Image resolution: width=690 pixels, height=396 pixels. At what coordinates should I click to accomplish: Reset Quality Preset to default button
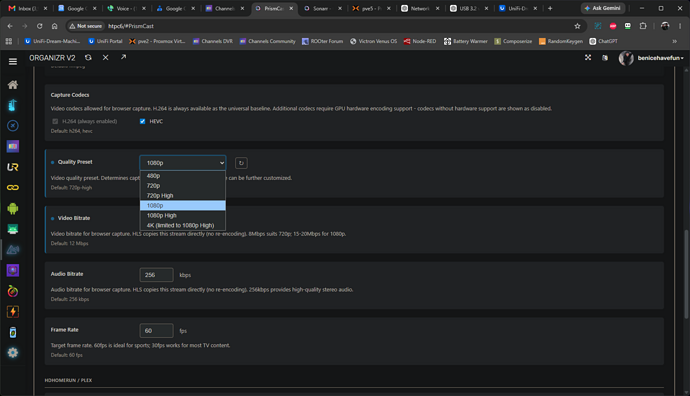(x=241, y=163)
